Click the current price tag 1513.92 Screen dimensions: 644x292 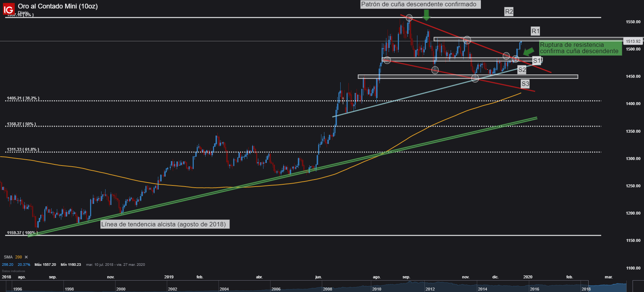(x=633, y=41)
